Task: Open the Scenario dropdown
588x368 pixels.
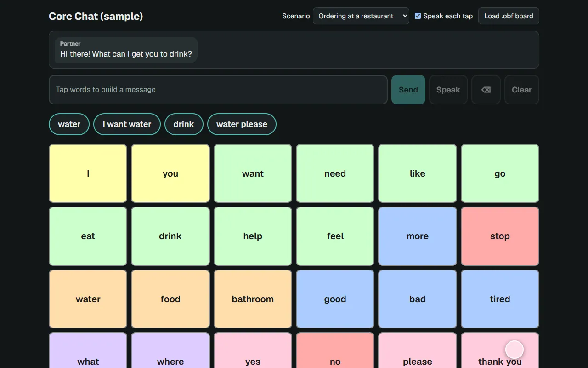Action: 361,16
